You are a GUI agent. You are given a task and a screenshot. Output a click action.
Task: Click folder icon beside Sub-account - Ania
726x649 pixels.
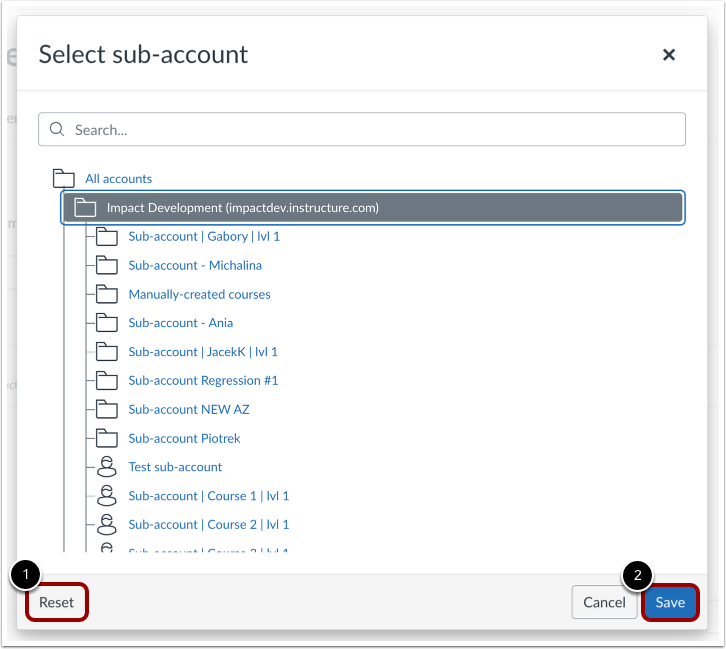[x=107, y=323]
